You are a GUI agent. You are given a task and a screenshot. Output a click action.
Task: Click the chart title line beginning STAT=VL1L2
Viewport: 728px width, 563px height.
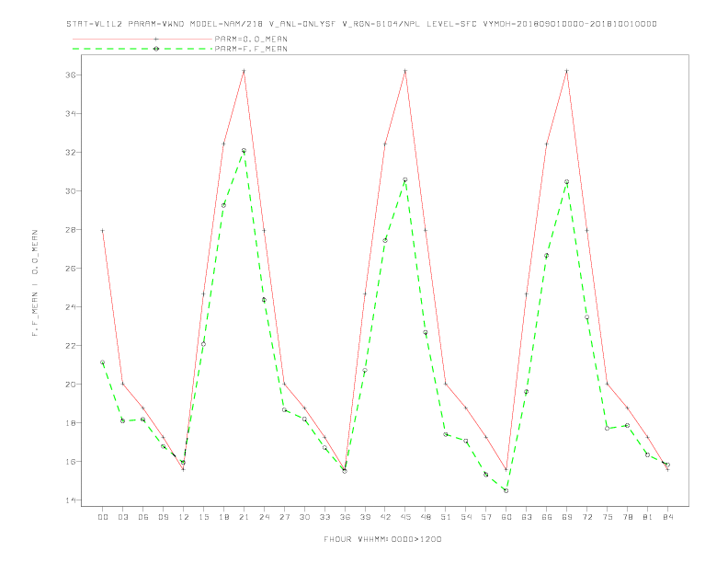(361, 24)
